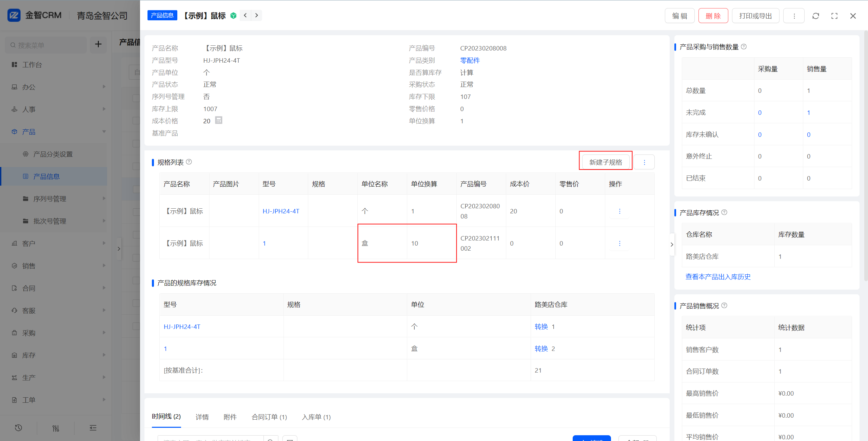Click the right panel vertical scrollbar

click(866, 156)
